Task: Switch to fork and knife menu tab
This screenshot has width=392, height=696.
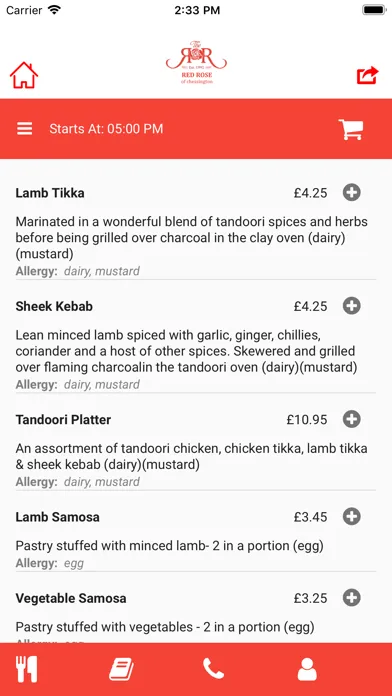Action: coord(27,669)
